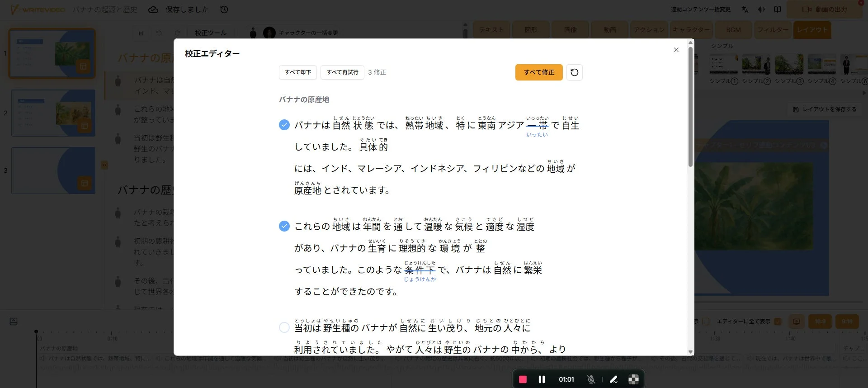Click the layout badge on slide 3 thumbnail

[84, 183]
